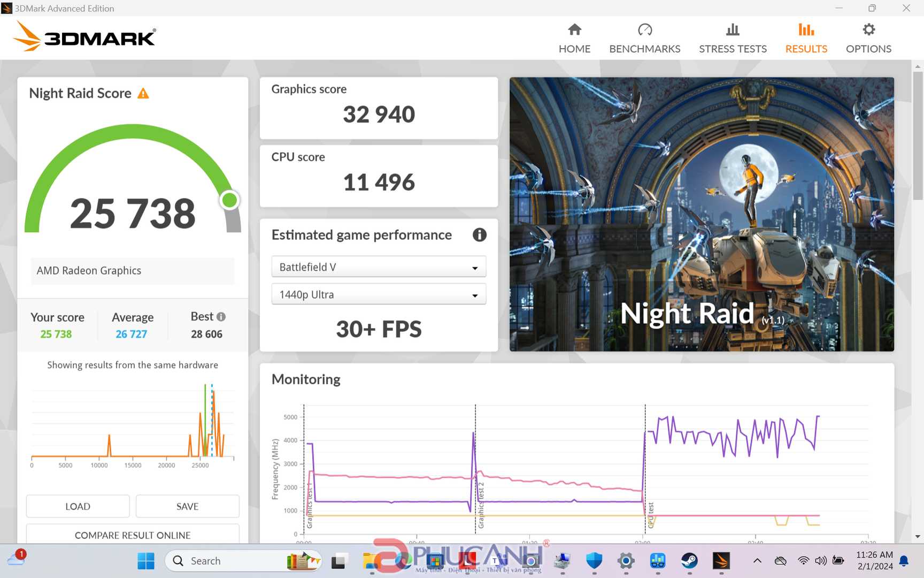Click the scrollbar down arrow
Screen dimensions: 924x578
(x=918, y=536)
